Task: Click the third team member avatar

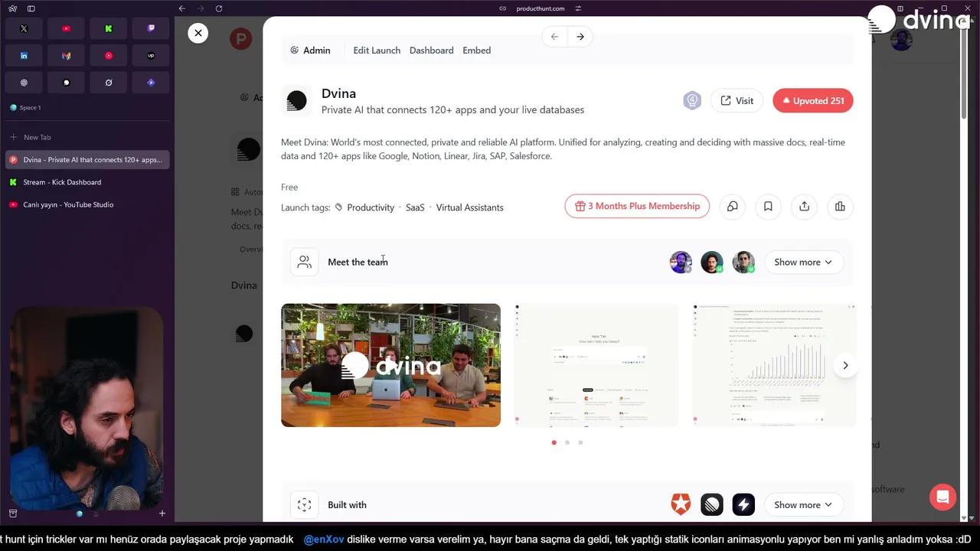Action: [743, 262]
